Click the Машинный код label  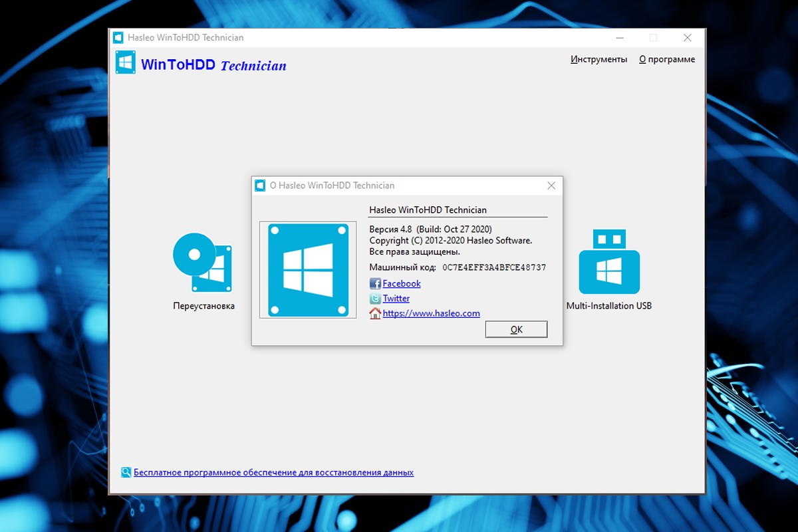(402, 267)
